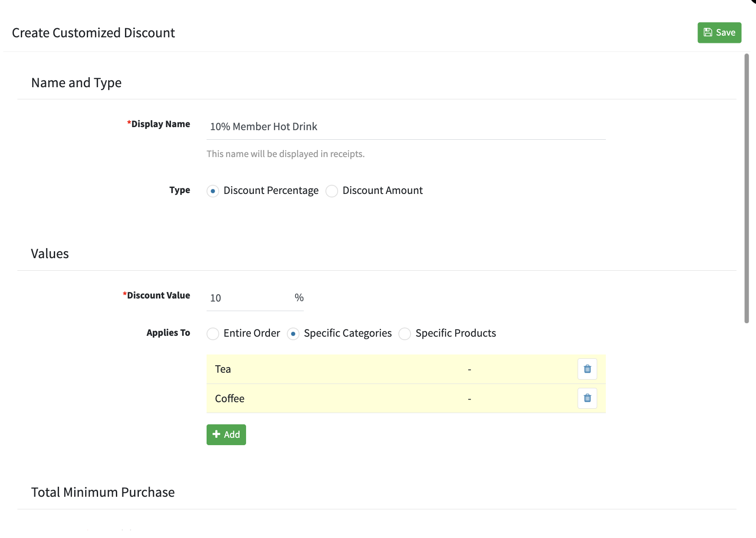Select the Tea category text
This screenshot has width=756, height=538.
[223, 369]
